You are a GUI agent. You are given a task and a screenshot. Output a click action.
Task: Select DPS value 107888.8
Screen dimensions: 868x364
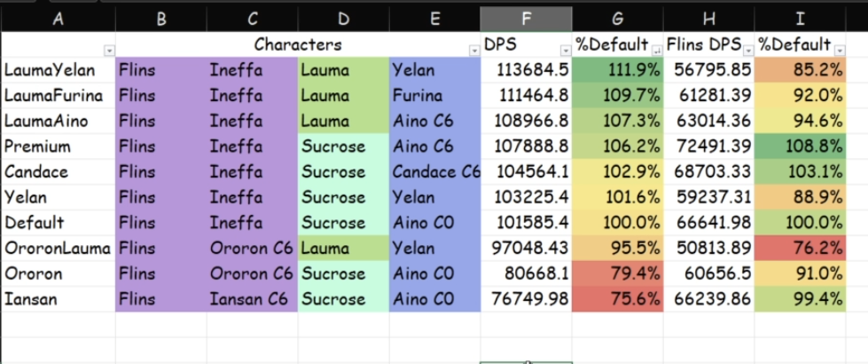pos(527,146)
